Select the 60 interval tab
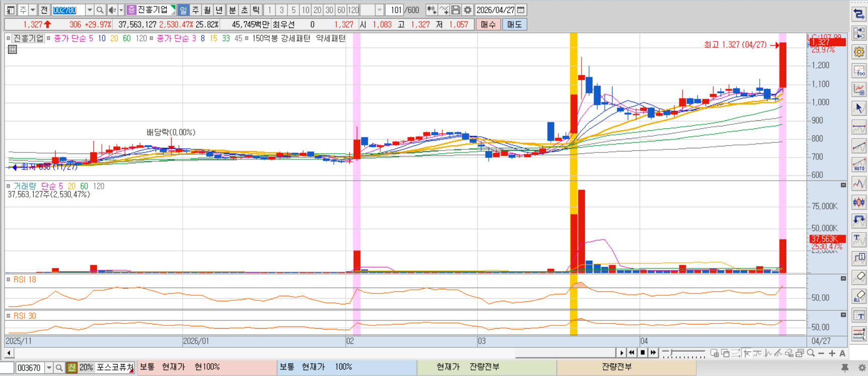868x376 pixels. pyautogui.click(x=341, y=10)
